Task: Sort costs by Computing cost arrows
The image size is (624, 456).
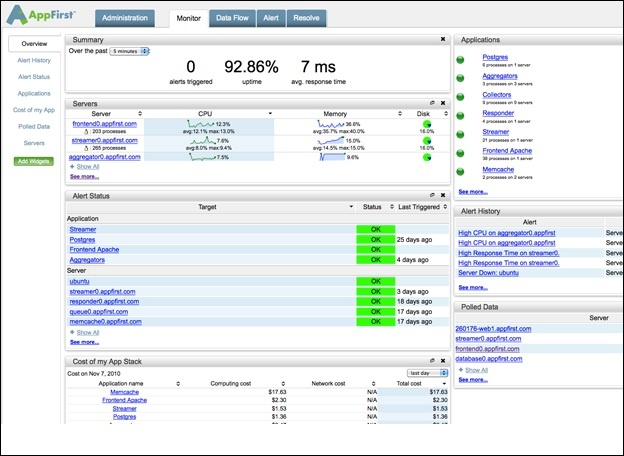Action: pyautogui.click(x=283, y=384)
